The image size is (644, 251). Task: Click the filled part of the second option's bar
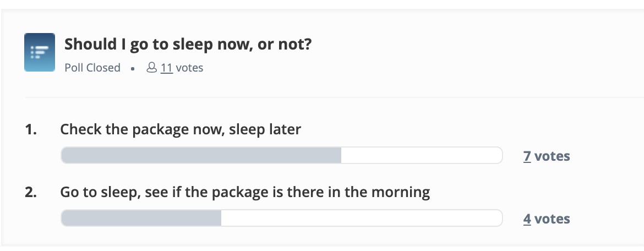[141, 218]
